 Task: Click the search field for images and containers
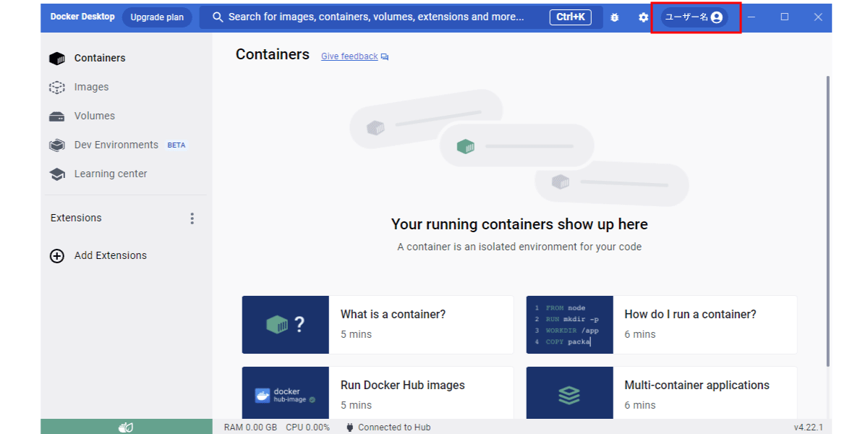pyautogui.click(x=401, y=17)
